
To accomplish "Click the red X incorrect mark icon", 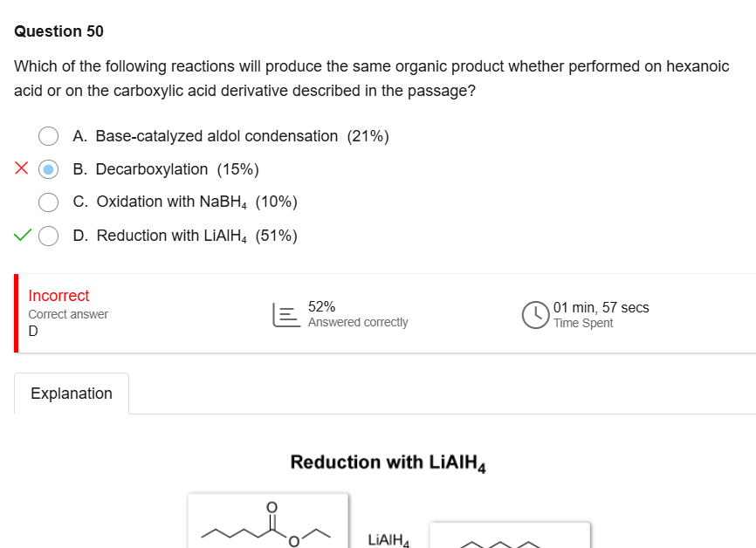I will click(23, 168).
